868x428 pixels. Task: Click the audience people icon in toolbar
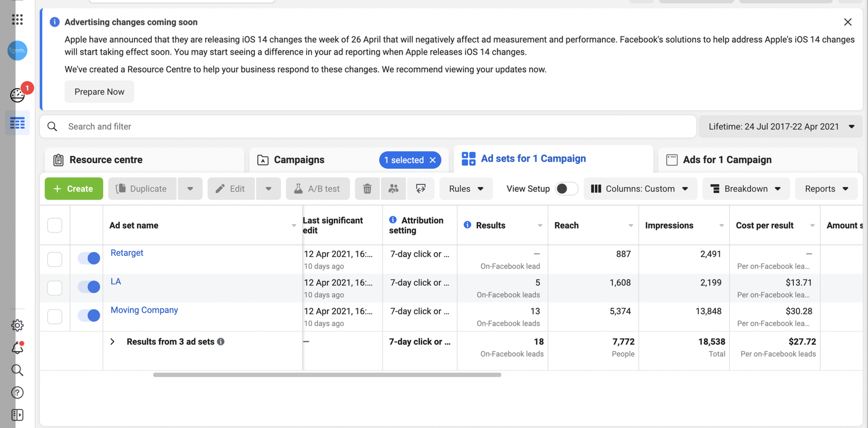click(x=393, y=189)
